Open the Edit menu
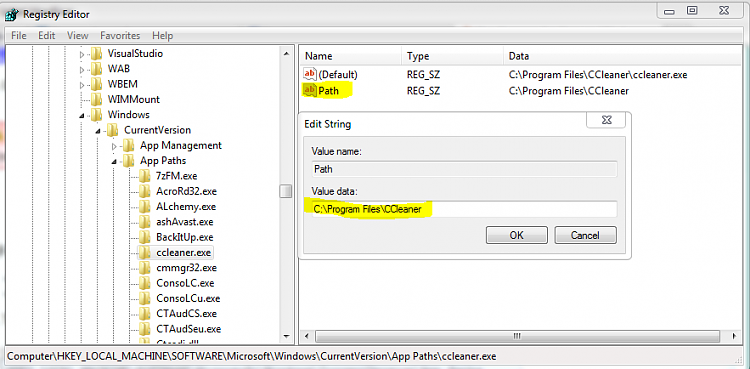Viewport: 750px width, 369px height. tap(47, 35)
